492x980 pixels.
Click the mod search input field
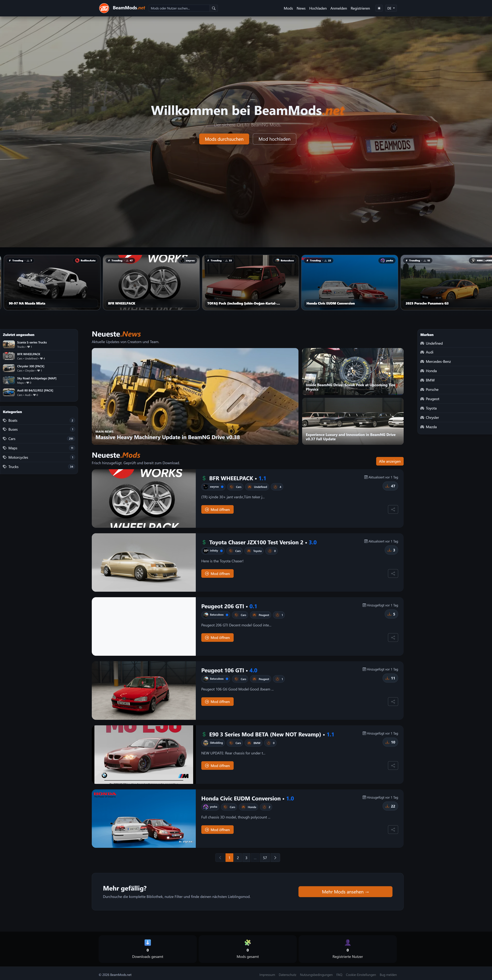click(179, 8)
